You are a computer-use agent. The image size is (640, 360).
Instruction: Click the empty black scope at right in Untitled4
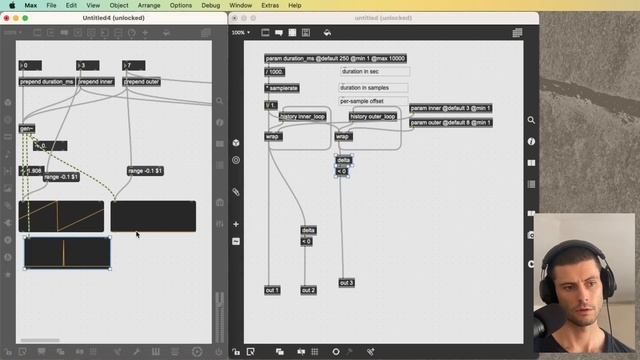(x=153, y=216)
